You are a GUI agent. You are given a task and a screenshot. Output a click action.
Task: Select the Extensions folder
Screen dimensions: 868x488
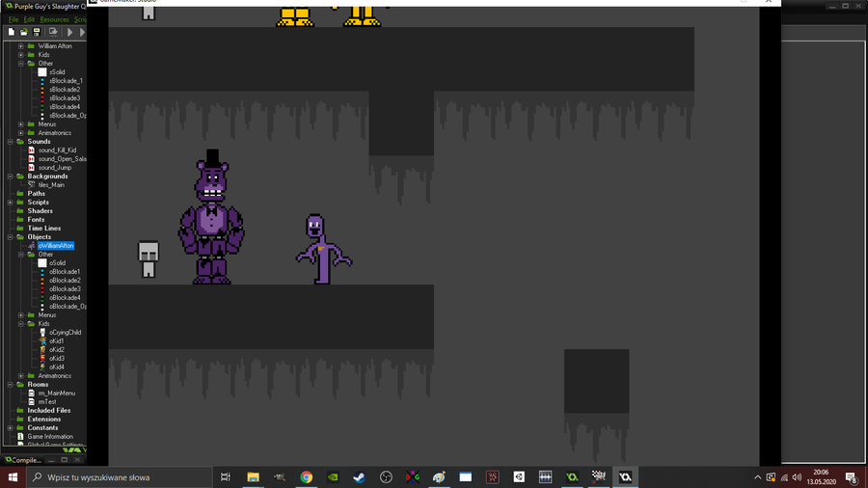click(43, 420)
